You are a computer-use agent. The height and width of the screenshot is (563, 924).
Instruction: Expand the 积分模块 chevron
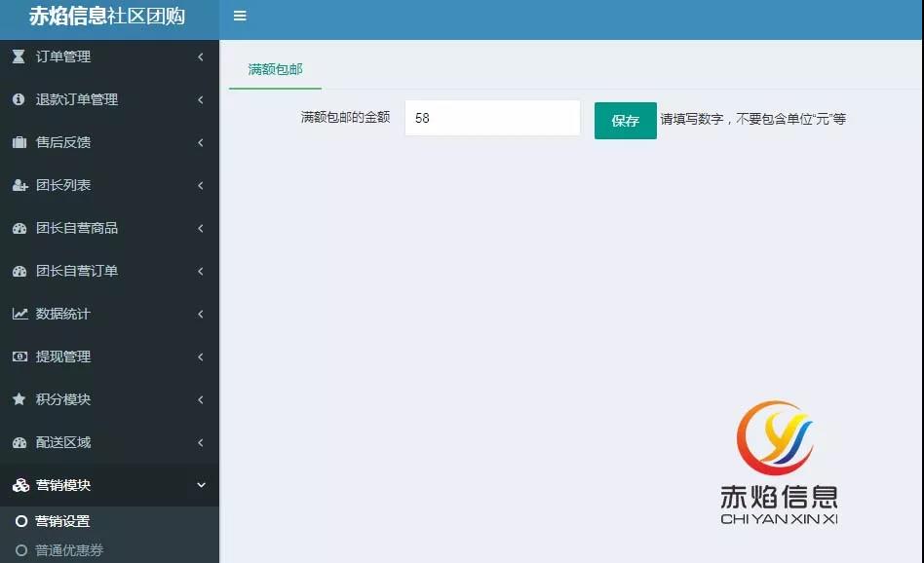[201, 400]
